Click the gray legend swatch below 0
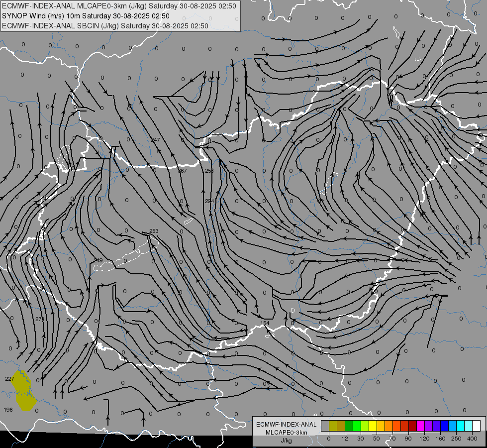The width and height of the screenshot is (487, 448). [325, 426]
